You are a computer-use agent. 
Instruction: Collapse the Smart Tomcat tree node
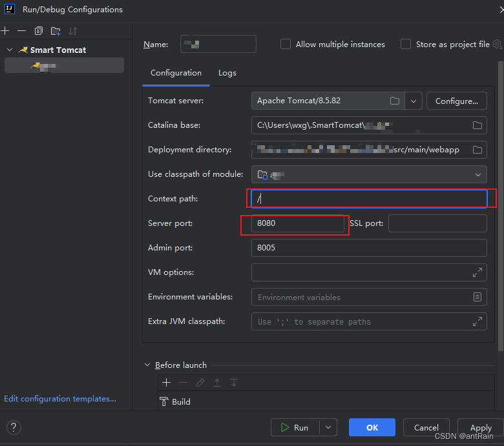click(x=10, y=50)
